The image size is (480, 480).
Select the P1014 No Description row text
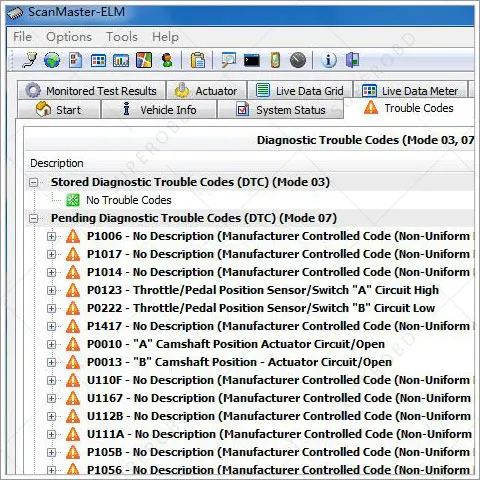click(279, 272)
